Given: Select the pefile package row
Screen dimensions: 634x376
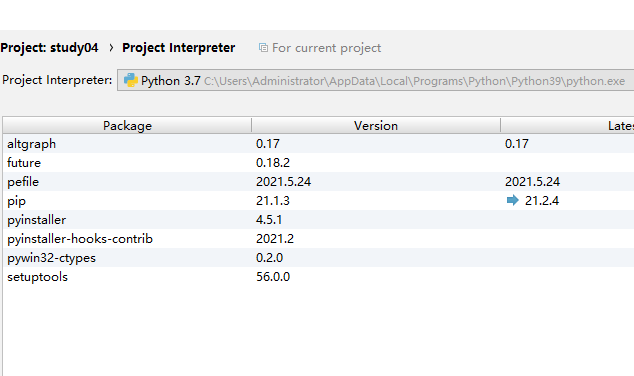Looking at the screenshot, I should point(319,182).
